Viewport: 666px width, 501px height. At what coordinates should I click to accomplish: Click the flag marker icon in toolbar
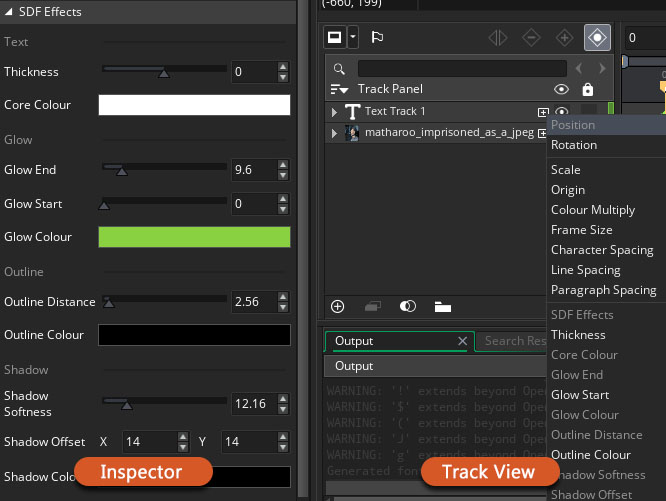(x=377, y=37)
